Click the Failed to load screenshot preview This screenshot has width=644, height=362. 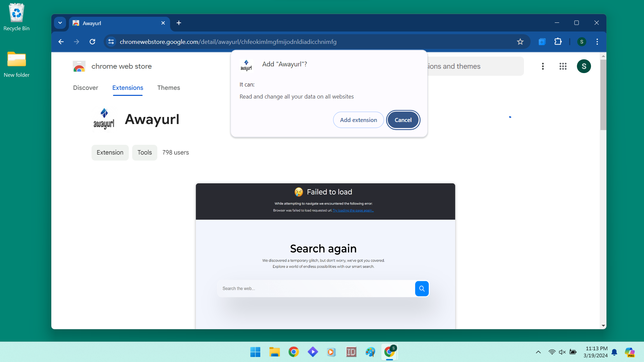coord(325,256)
